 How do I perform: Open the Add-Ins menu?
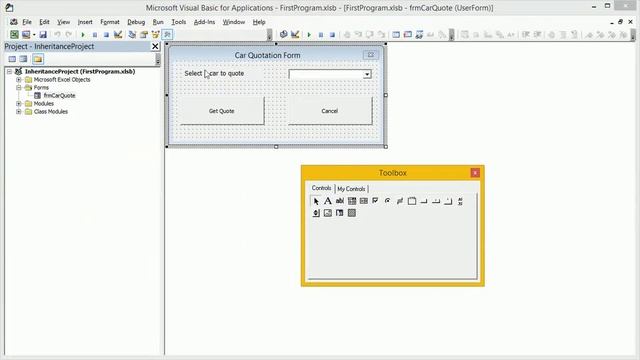pos(204,22)
